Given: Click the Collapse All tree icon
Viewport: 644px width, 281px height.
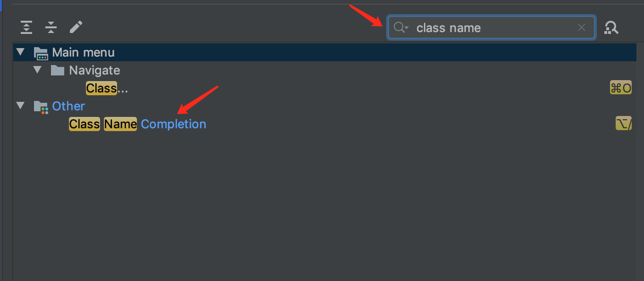Looking at the screenshot, I should [x=51, y=27].
